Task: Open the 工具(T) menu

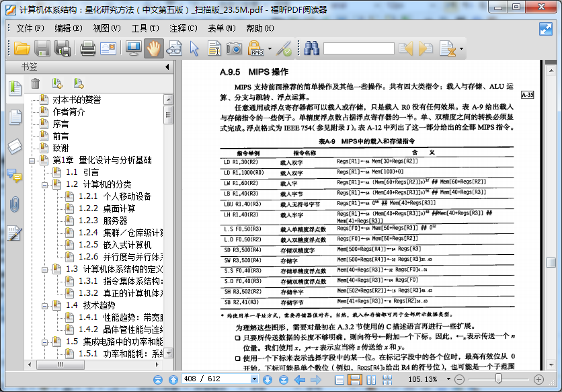Action: [x=145, y=28]
